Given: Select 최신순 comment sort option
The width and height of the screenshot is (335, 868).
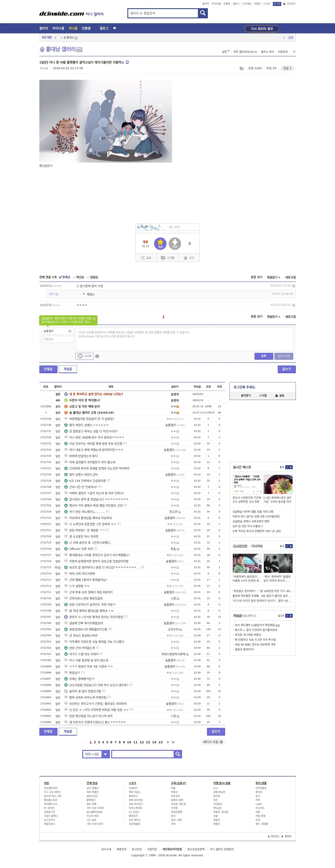Looking at the screenshot, I should 78,277.
